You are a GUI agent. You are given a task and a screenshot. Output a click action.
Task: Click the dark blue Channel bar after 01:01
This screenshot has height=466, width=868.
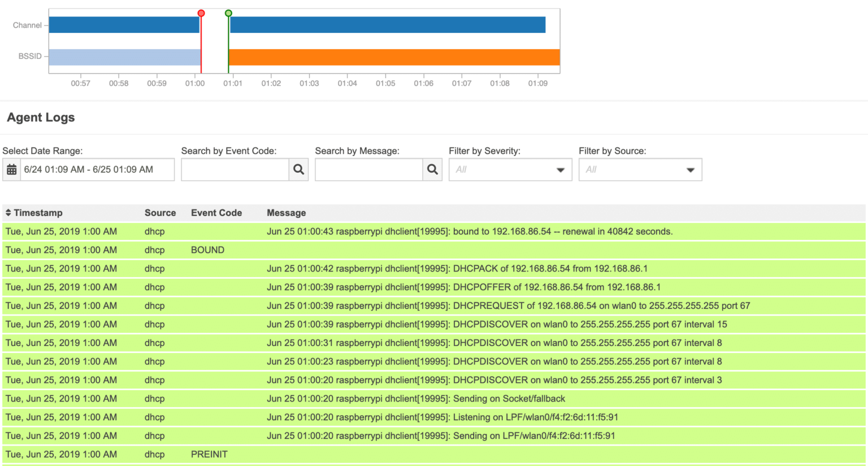click(x=388, y=25)
